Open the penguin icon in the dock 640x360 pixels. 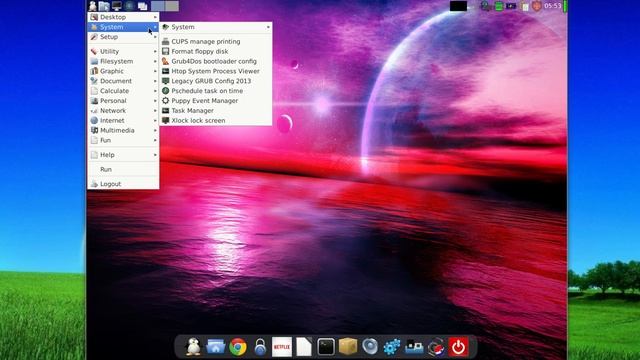click(193, 347)
